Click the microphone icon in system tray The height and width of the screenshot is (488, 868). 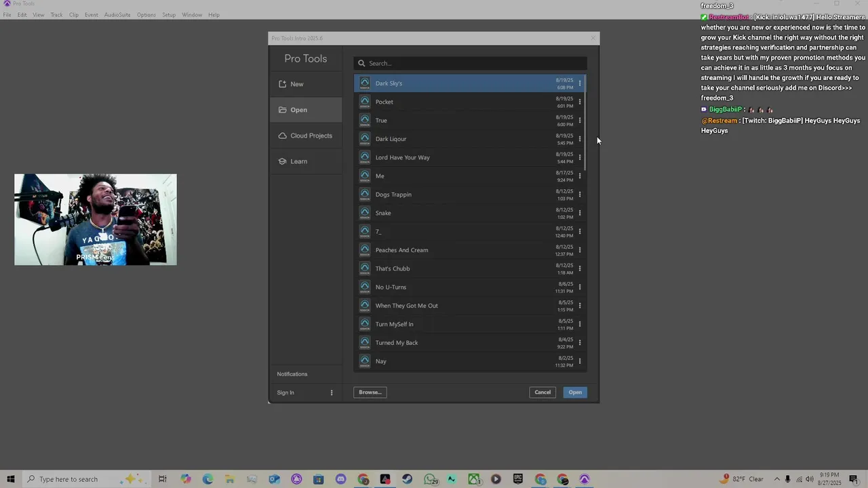788,479
